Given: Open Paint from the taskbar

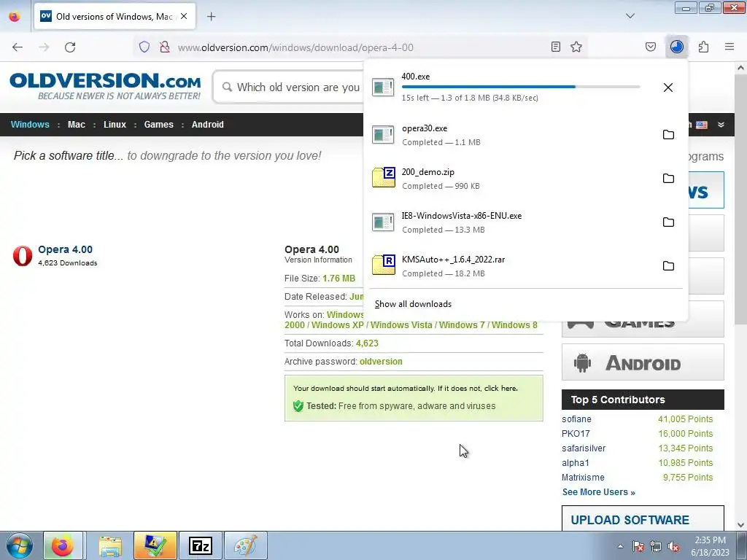Looking at the screenshot, I should pyautogui.click(x=246, y=545).
